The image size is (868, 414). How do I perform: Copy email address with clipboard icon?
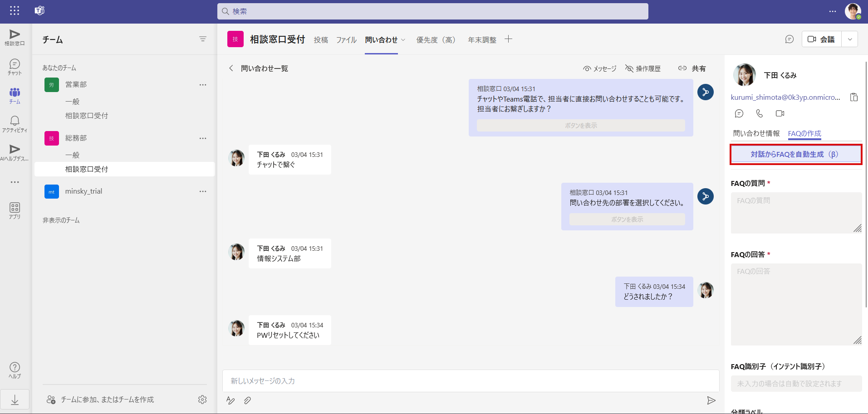click(x=854, y=97)
